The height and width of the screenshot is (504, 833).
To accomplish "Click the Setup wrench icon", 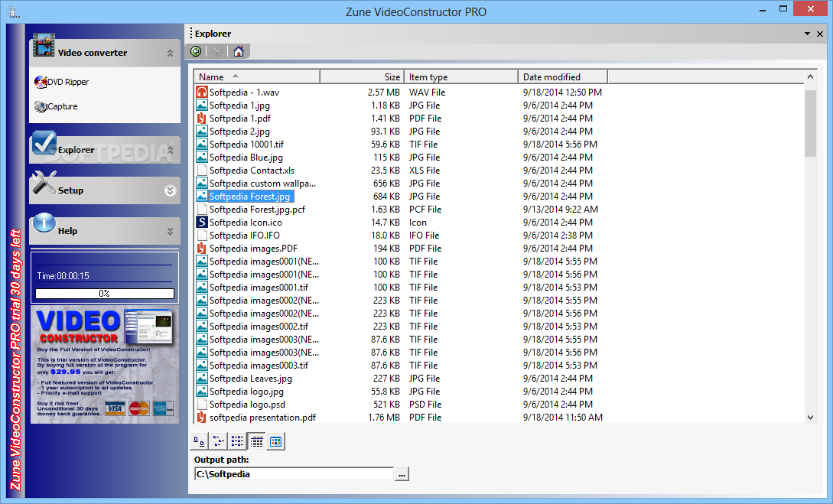I will (x=44, y=182).
